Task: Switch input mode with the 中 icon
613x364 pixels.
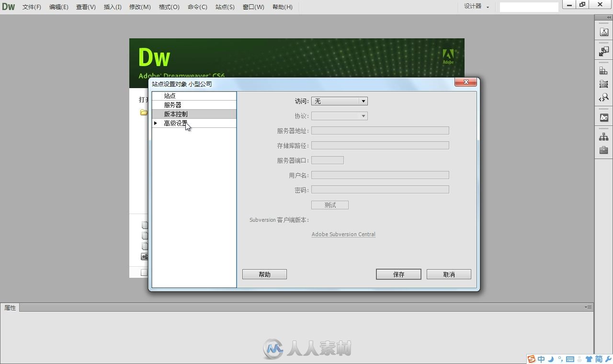Action: [x=541, y=359]
